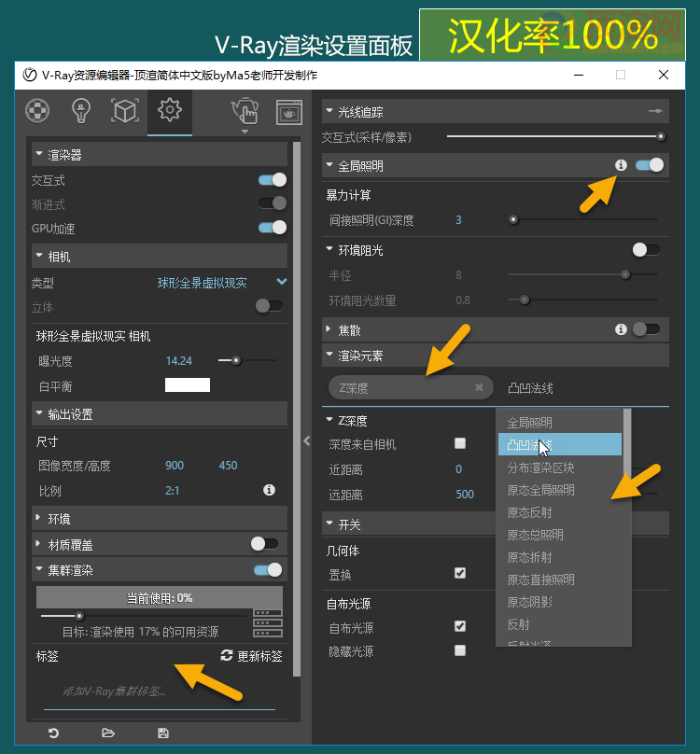Uncheck the 自布光源 checkbox
The image size is (700, 754).
460,626
